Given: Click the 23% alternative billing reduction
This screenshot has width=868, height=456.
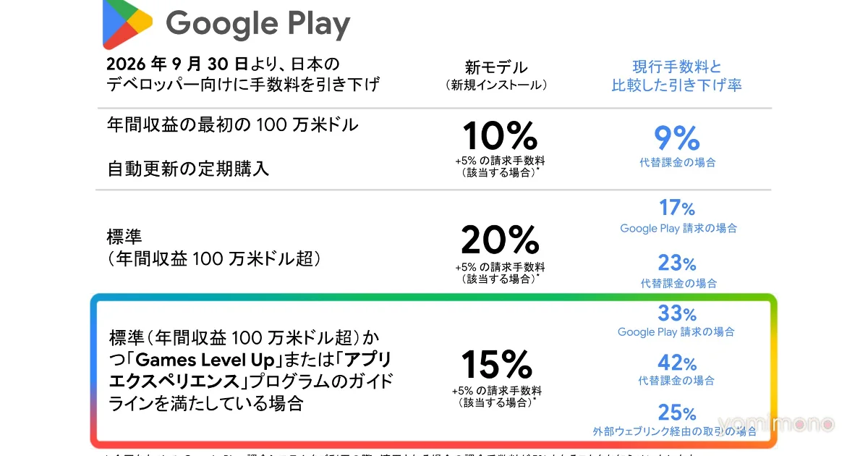Looking at the screenshot, I should pos(677,262).
